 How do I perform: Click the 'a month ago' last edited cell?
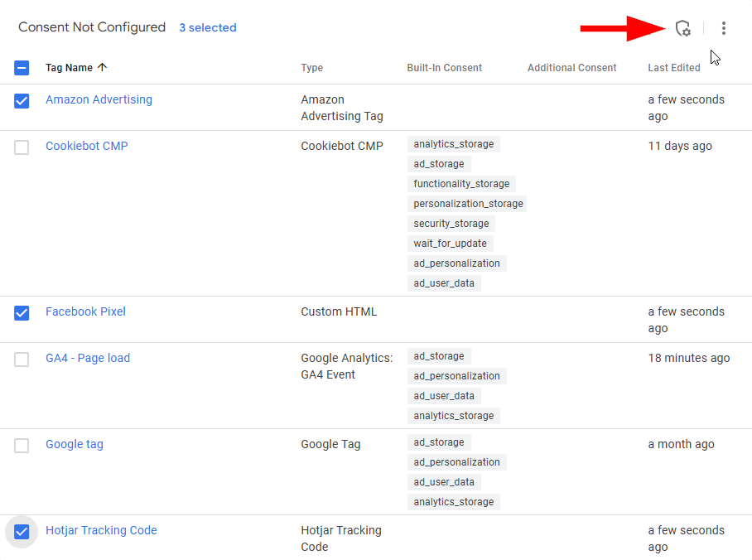click(x=681, y=444)
